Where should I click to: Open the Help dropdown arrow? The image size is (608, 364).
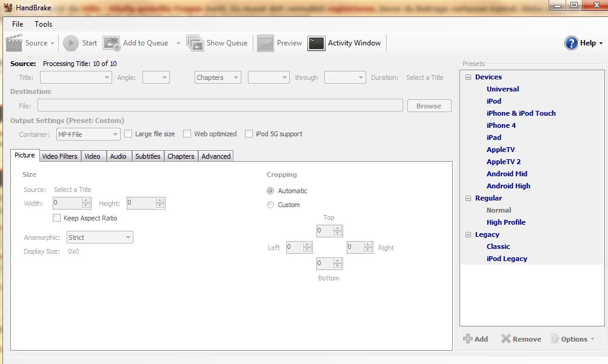pos(601,44)
